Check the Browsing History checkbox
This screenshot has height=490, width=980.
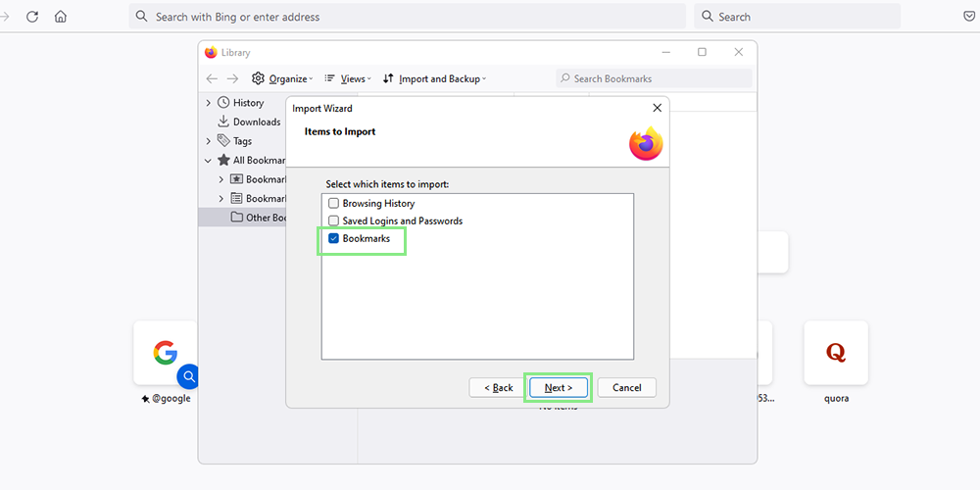(334, 203)
